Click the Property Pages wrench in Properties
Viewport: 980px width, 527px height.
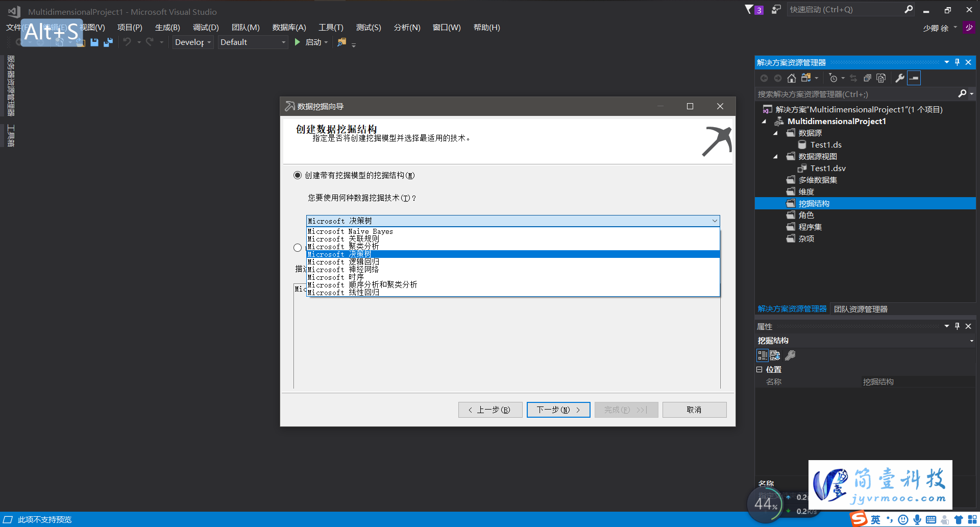click(790, 355)
